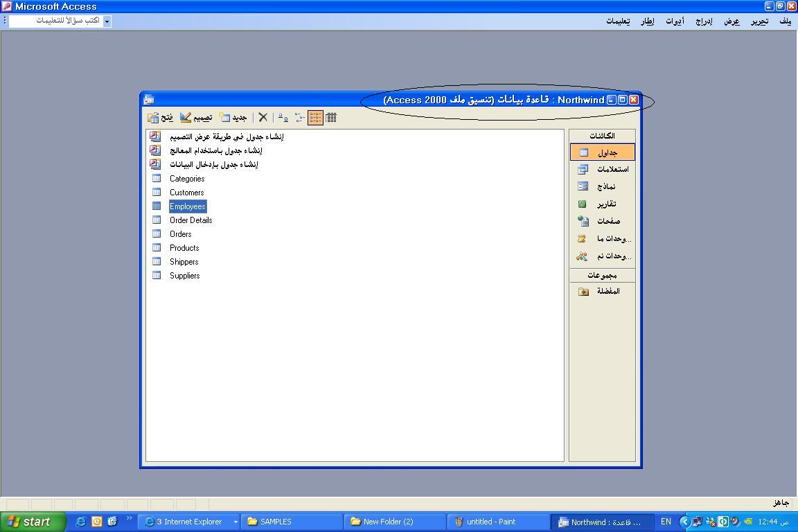The height and width of the screenshot is (532, 798).
Task: Select the Products table
Action: pos(184,248)
